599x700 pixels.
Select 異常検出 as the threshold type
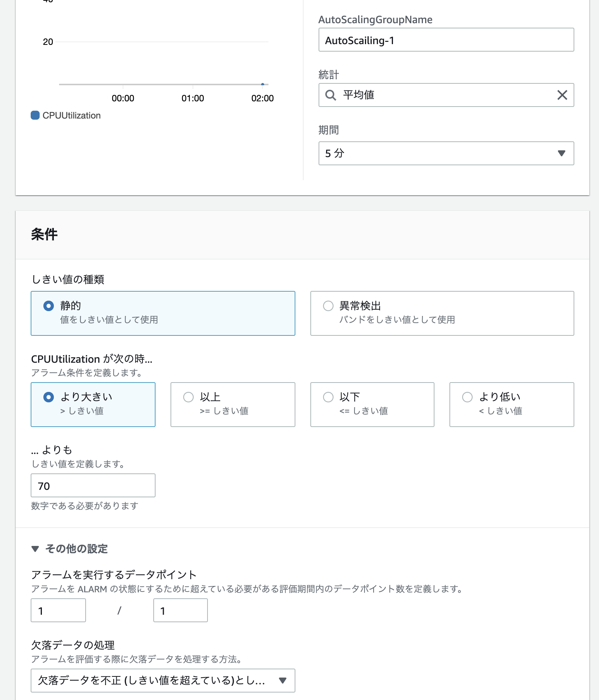point(329,306)
